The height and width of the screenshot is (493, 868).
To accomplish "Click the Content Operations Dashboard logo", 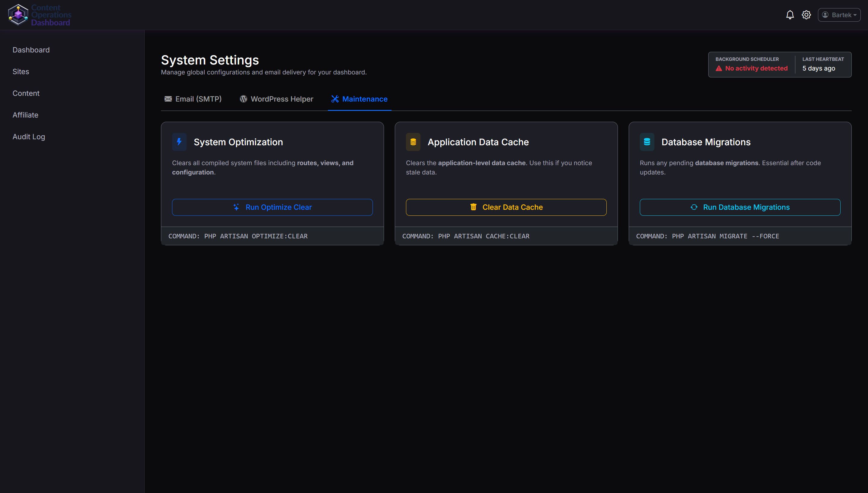I will (39, 15).
